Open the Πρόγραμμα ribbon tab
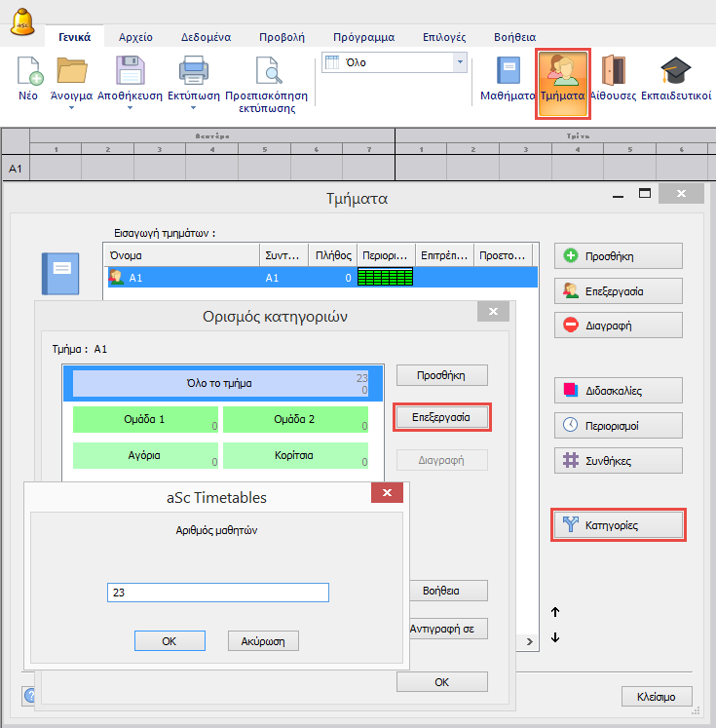Screen dimensions: 716x728 [363, 37]
